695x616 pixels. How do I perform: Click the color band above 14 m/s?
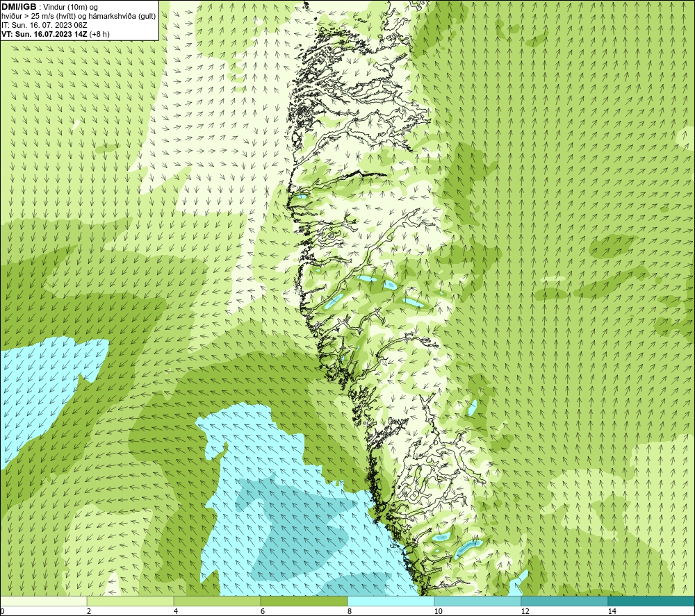(x=652, y=601)
